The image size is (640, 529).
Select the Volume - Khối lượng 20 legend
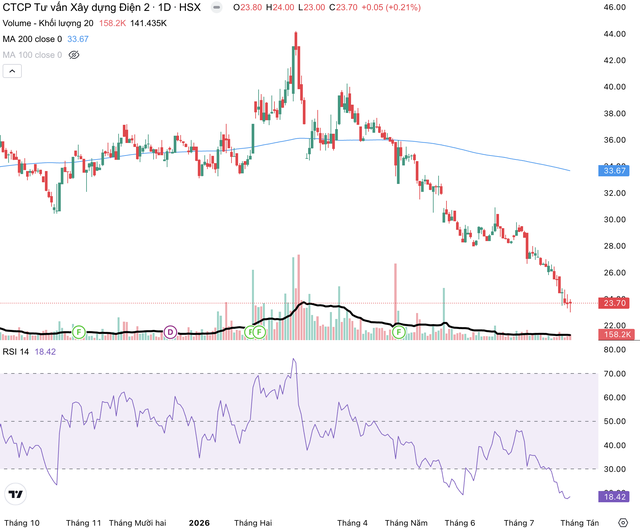coord(48,23)
